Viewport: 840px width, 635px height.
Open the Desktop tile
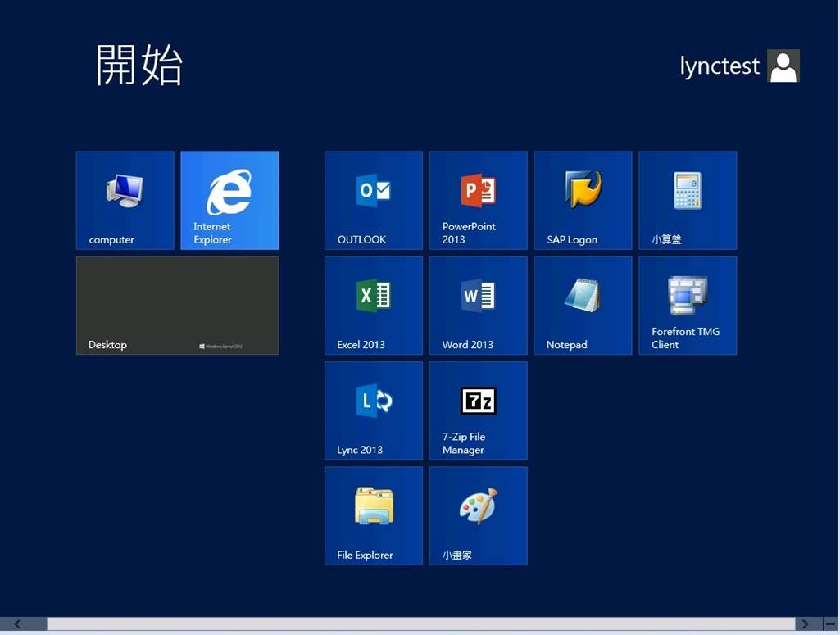pos(177,305)
